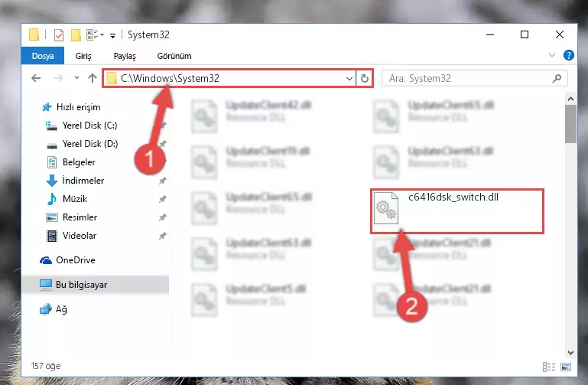Image resolution: width=588 pixels, height=385 pixels.
Task: Open İndirmeler in the navigation pane
Action: click(x=83, y=181)
